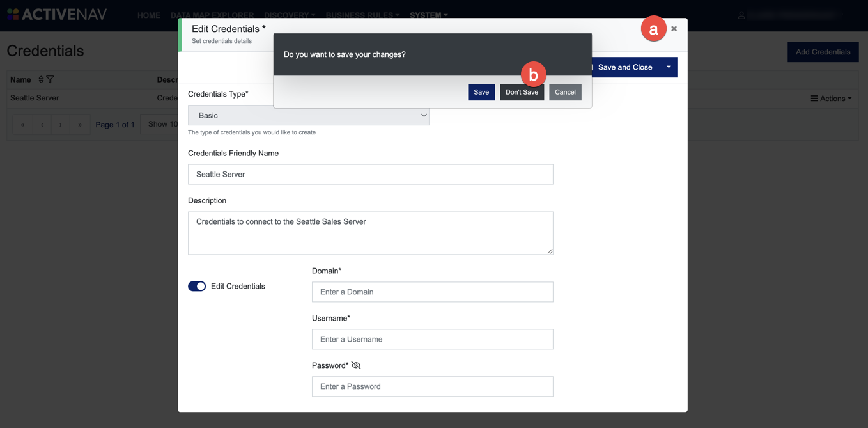The width and height of the screenshot is (868, 428).
Task: Jump to first page with the double-left arrow
Action: click(x=22, y=124)
